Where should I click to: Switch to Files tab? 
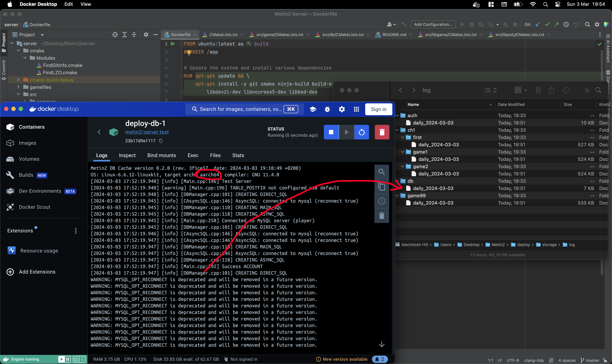point(215,155)
